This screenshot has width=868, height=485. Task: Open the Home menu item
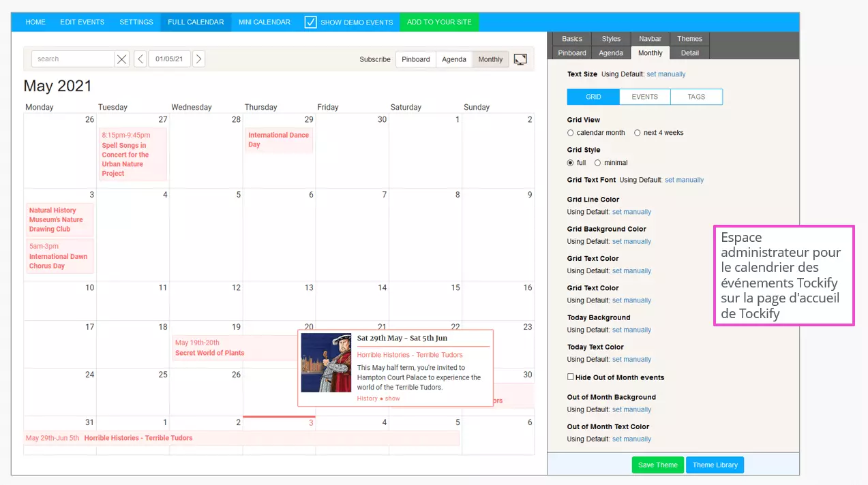(35, 22)
